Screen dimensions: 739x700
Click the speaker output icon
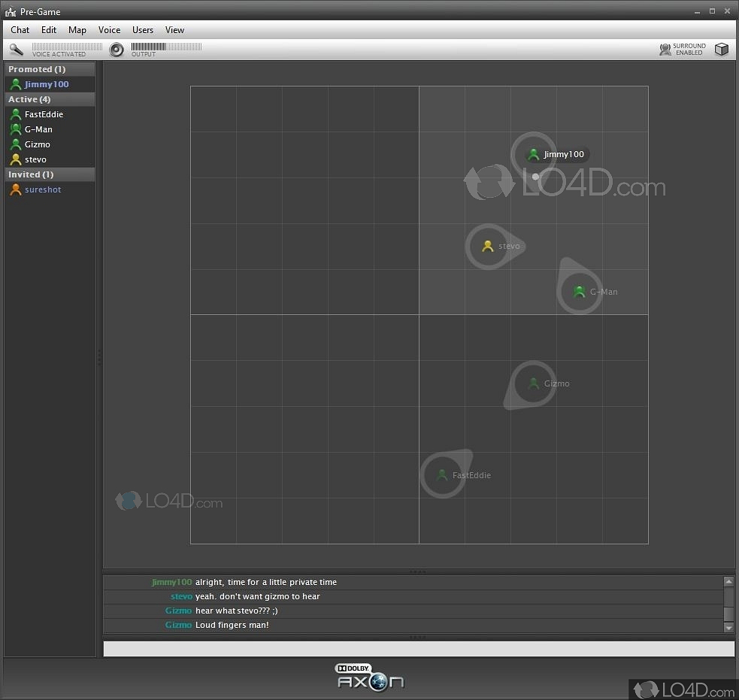click(x=117, y=50)
